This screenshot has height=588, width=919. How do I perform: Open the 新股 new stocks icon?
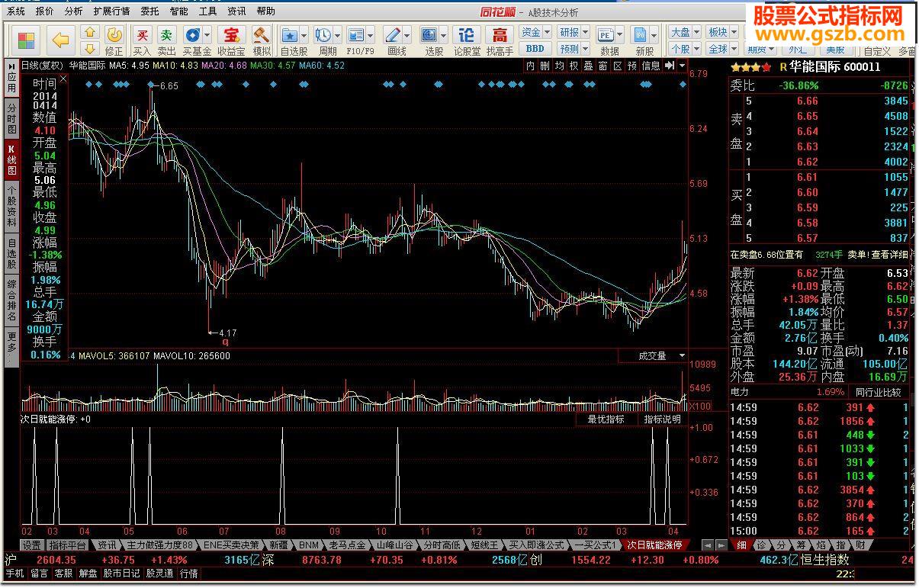tap(641, 36)
